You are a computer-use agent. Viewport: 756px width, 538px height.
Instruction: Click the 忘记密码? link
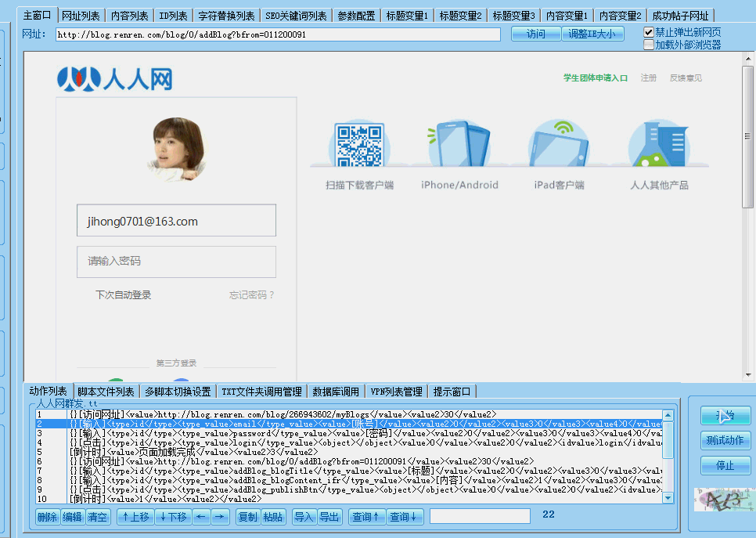[252, 294]
